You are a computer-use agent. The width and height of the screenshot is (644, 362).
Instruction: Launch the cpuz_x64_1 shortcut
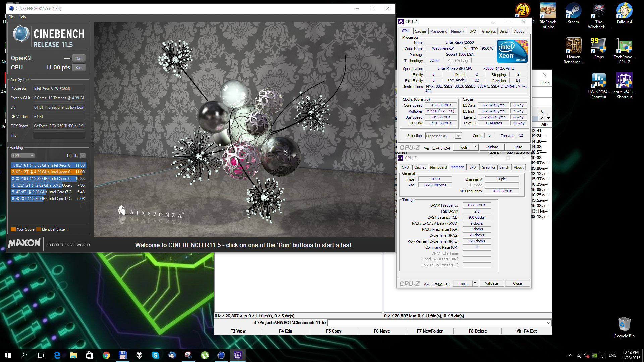[x=624, y=85]
